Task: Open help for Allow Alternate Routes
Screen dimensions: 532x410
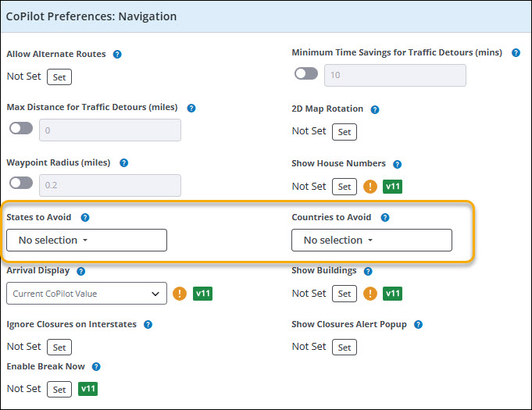Action: (117, 54)
